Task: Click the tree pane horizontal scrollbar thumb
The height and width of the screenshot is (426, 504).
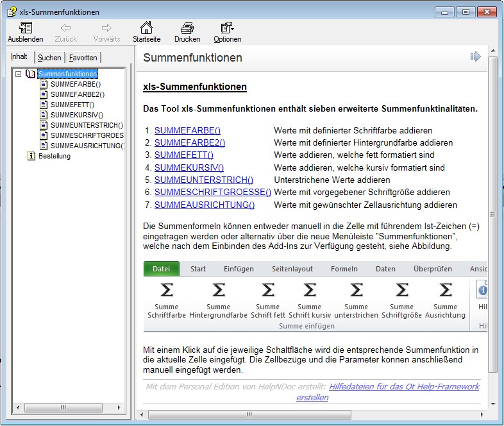Action: coord(63,407)
